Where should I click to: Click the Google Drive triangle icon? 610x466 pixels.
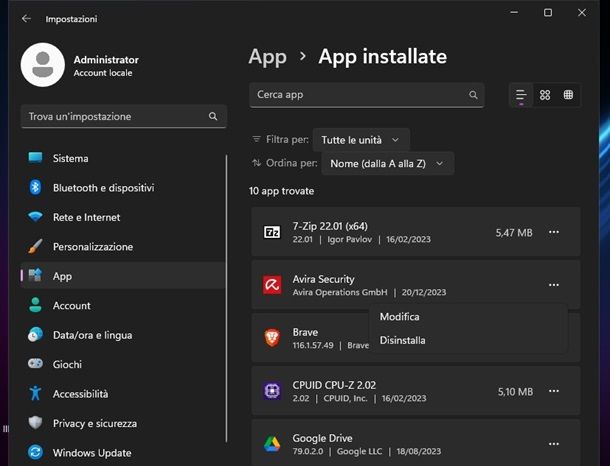click(x=272, y=444)
